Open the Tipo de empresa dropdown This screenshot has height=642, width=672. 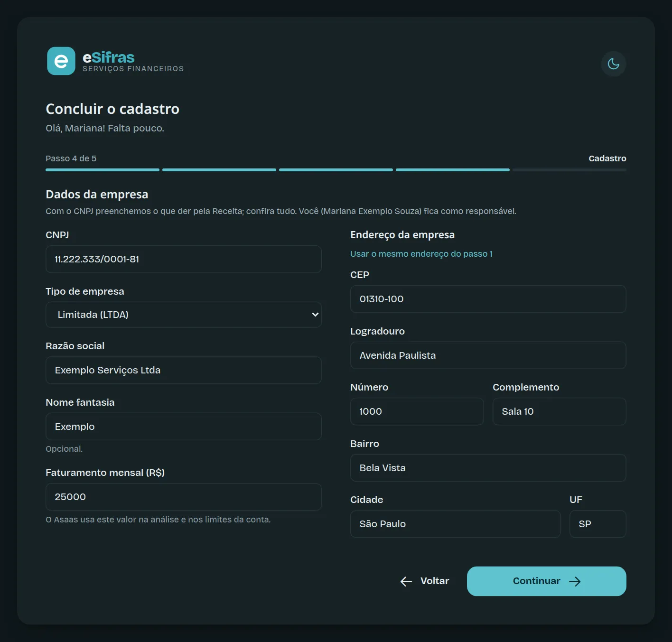pos(183,315)
